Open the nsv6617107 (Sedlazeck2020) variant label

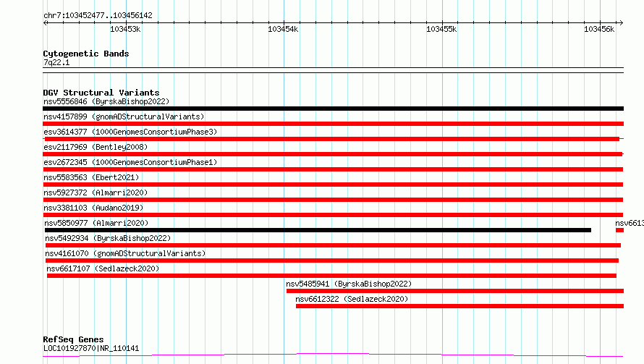[103, 268]
